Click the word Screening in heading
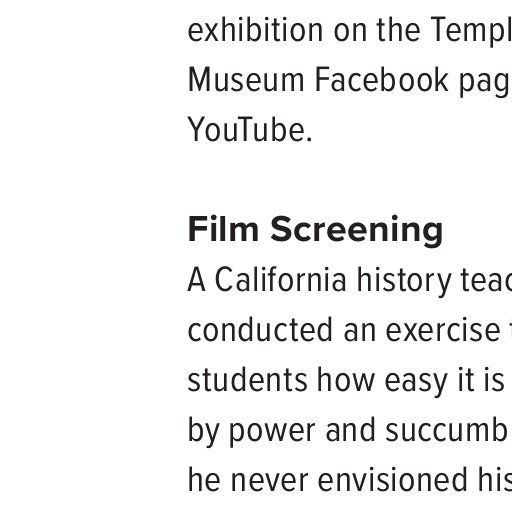512x512 pixels. (x=357, y=230)
